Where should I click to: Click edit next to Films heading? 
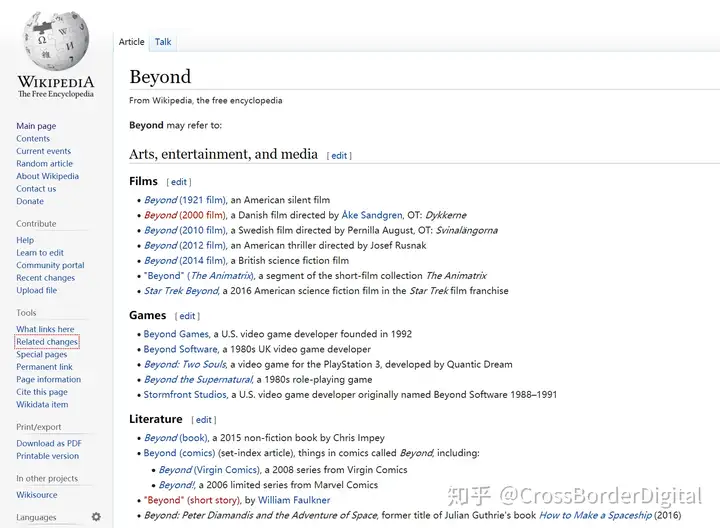pyautogui.click(x=179, y=182)
